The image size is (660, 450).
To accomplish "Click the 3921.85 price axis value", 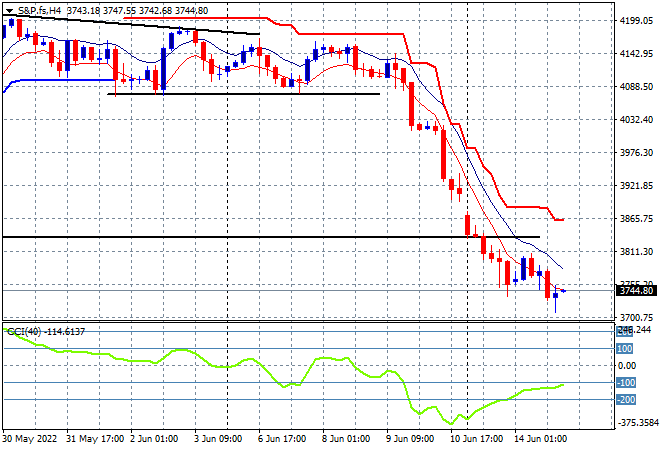I will [636, 186].
